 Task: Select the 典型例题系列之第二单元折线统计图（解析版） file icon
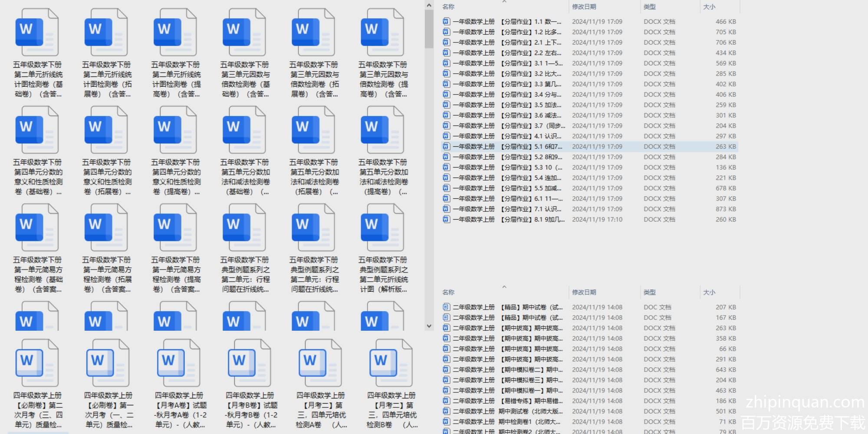(x=382, y=228)
